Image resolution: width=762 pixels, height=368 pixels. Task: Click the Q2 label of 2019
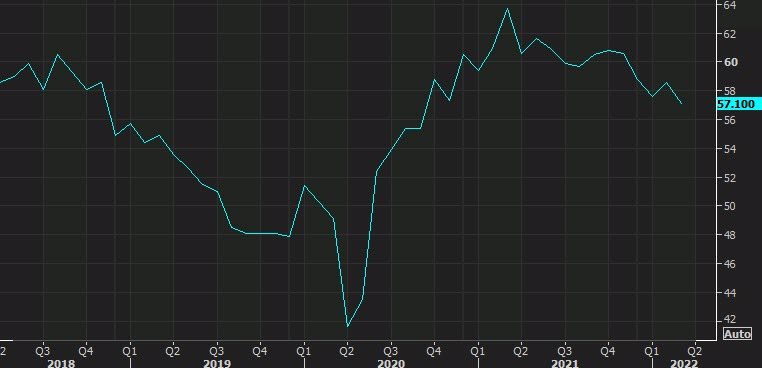pyautogui.click(x=173, y=350)
